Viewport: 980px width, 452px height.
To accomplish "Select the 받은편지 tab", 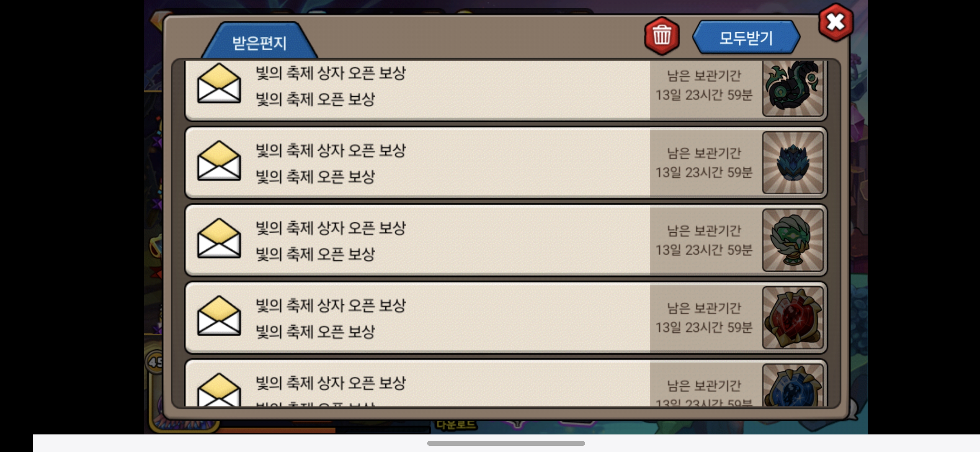I will (259, 41).
